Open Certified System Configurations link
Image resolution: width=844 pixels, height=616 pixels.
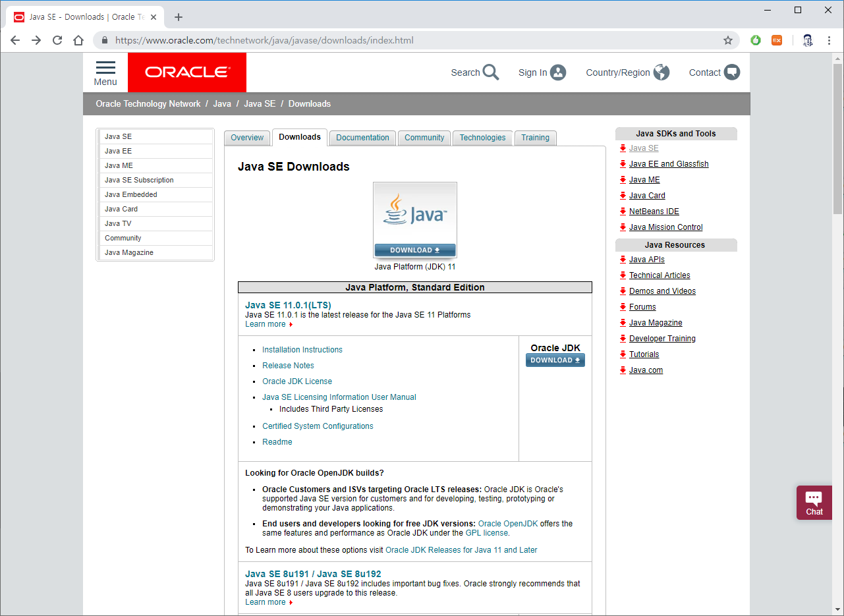pos(318,426)
